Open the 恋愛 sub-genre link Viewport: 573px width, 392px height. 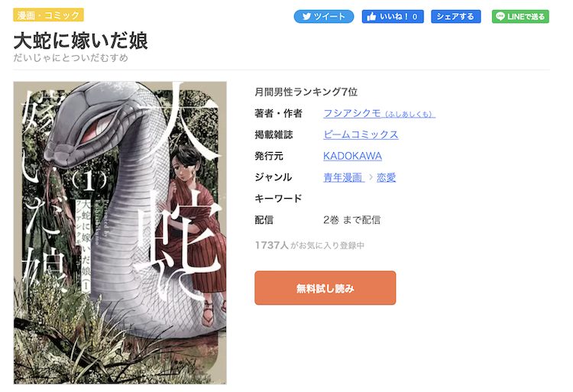pos(387,177)
